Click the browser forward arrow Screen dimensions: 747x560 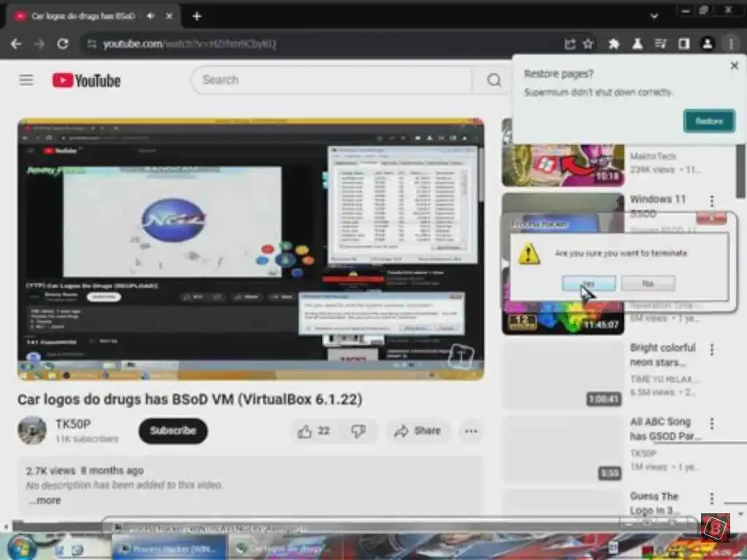pyautogui.click(x=39, y=44)
